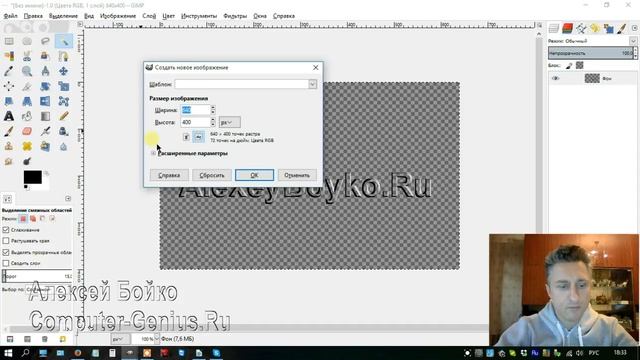Click Ширина width spinner arrows
Image resolution: width=640 pixels, height=360 pixels.
[x=213, y=110]
